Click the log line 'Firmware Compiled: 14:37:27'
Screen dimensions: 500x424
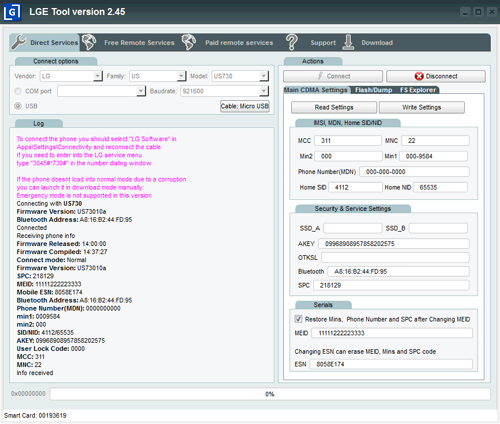tap(62, 252)
